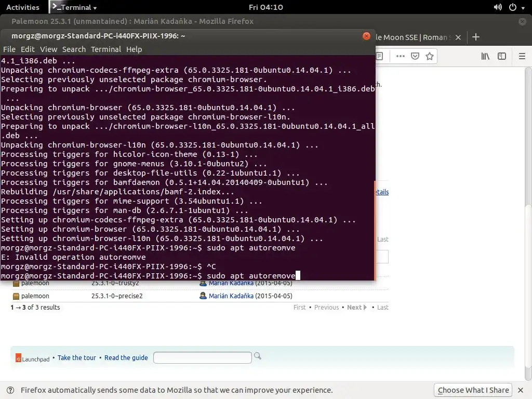Image resolution: width=532 pixels, height=399 pixels.
Task: Save page to Pocket
Action: pyautogui.click(x=415, y=56)
